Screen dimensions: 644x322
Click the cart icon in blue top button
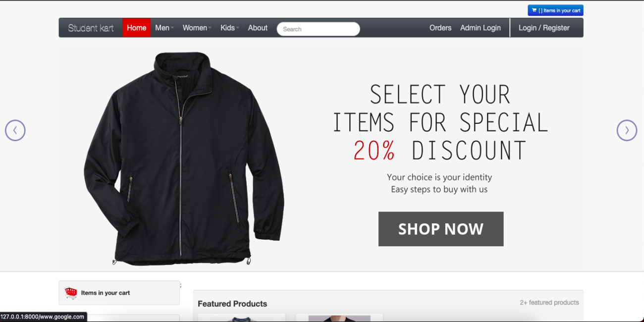534,10
